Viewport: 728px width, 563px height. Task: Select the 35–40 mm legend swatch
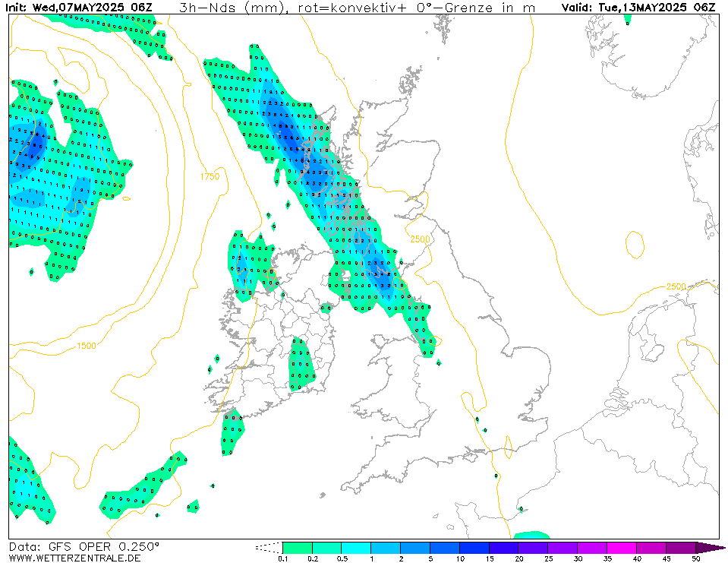point(622,548)
